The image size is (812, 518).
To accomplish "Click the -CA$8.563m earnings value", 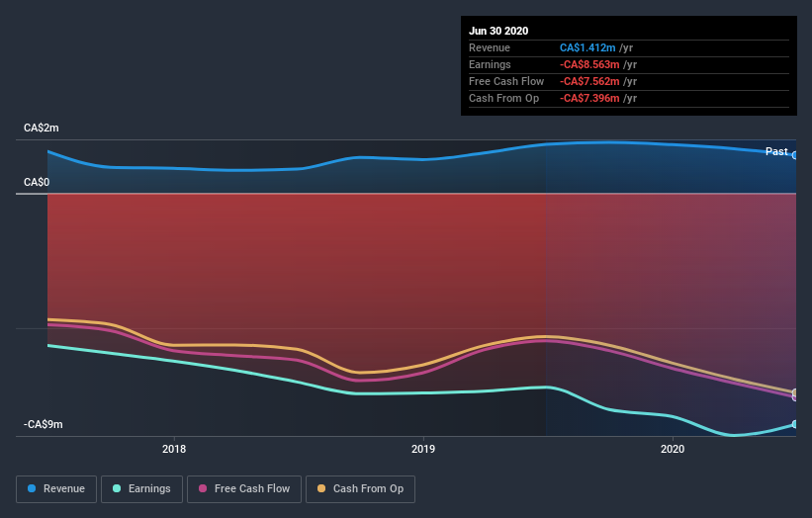I will click(x=589, y=64).
